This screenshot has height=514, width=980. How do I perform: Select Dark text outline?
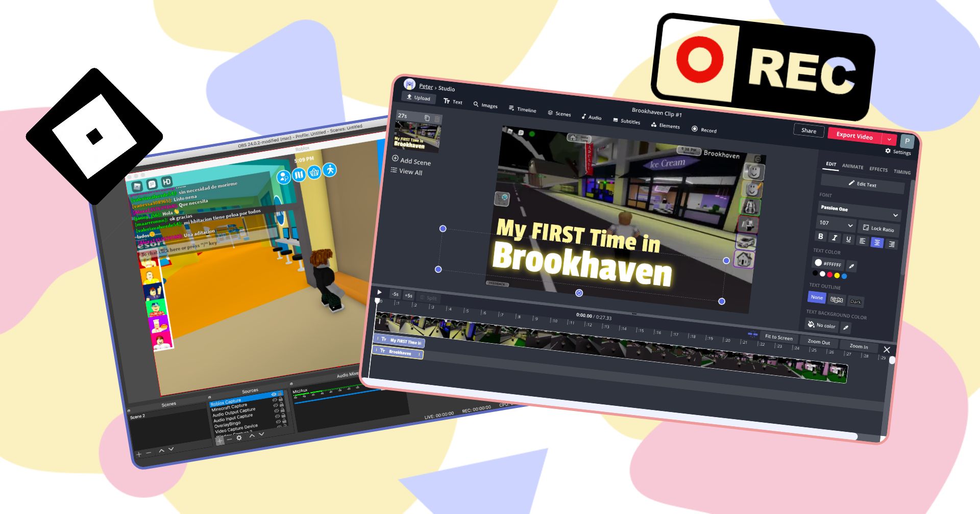(855, 302)
